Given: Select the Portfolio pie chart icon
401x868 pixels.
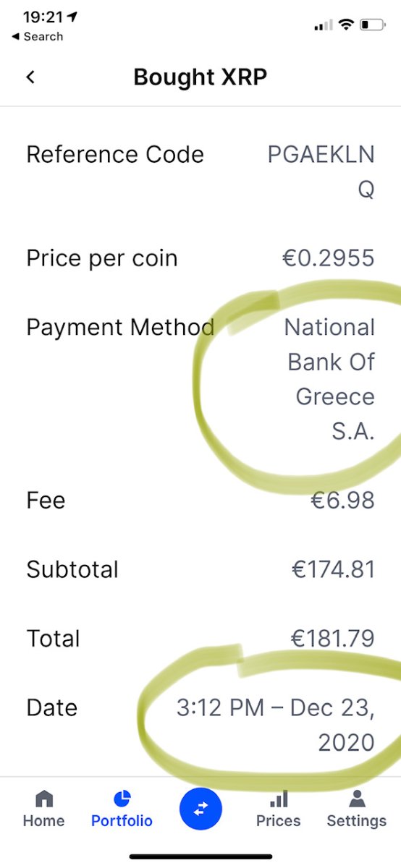Looking at the screenshot, I should coord(122,799).
